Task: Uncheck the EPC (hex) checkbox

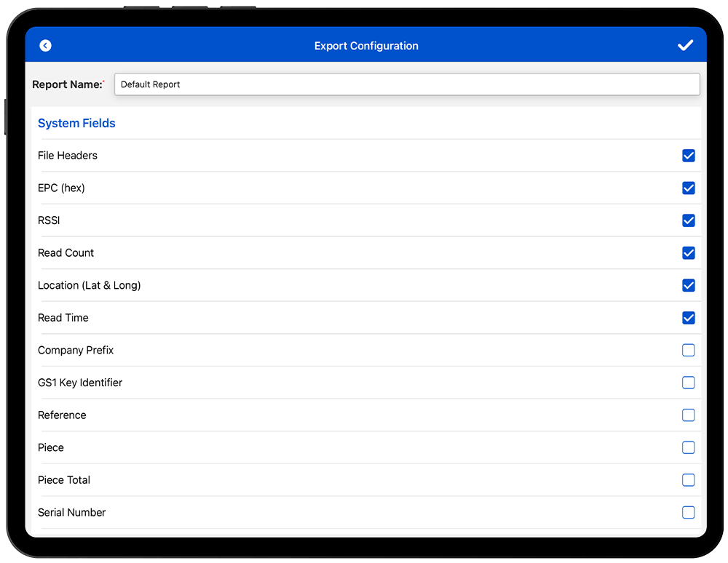Action: pyautogui.click(x=688, y=188)
